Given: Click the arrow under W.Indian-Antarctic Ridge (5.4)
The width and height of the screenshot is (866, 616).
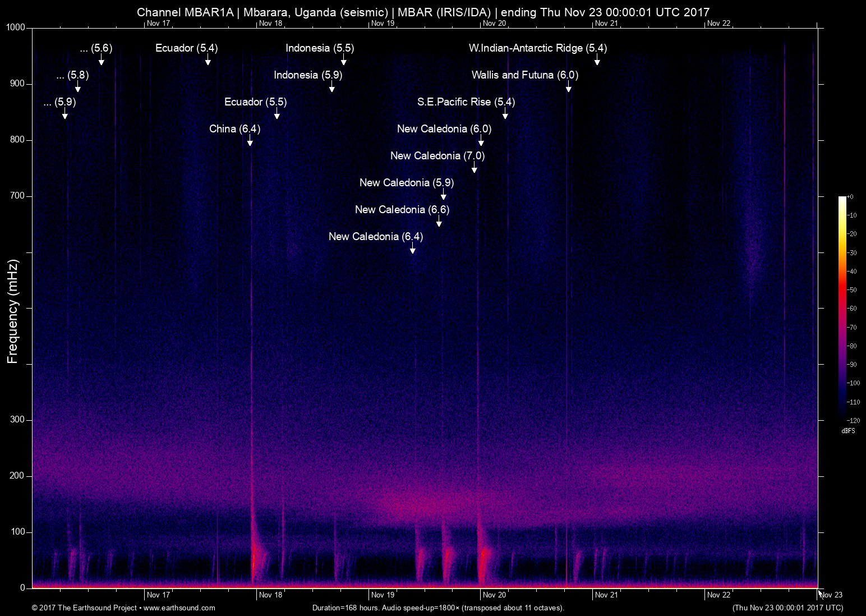Looking at the screenshot, I should coord(597,60).
